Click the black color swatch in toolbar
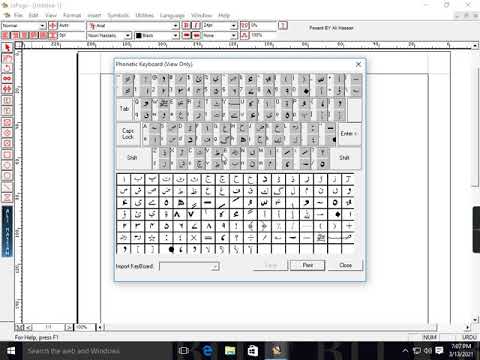 pos(139,35)
